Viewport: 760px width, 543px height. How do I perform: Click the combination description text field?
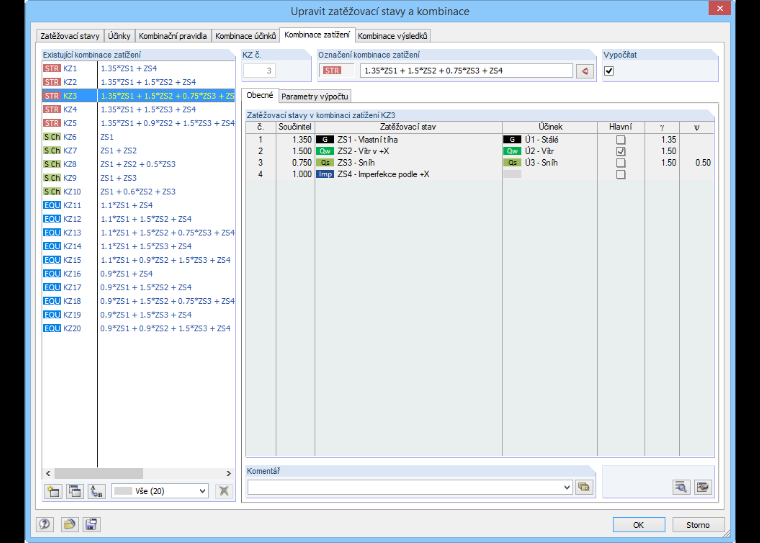[x=466, y=71]
